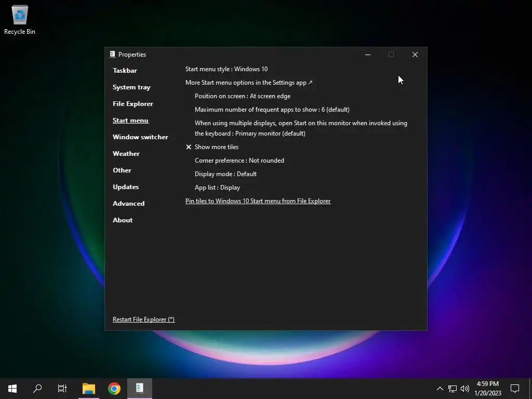Change Start menu style Windows 10 option

click(x=227, y=69)
